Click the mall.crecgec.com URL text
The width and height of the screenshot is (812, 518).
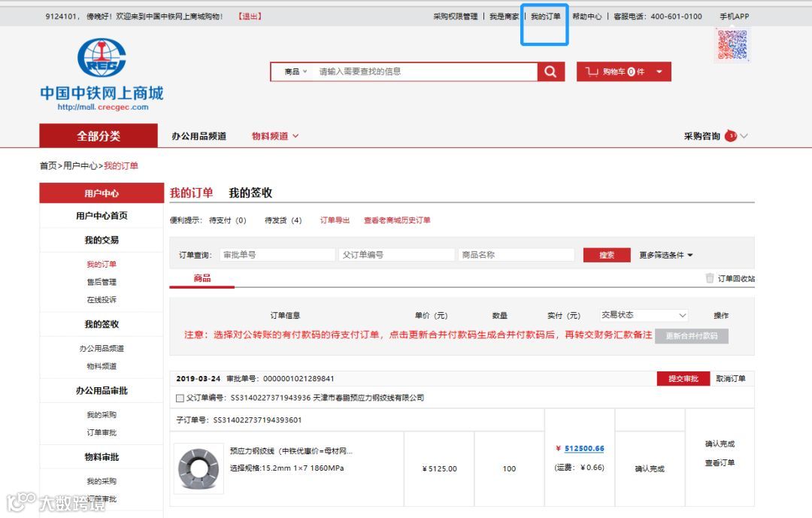(x=102, y=108)
